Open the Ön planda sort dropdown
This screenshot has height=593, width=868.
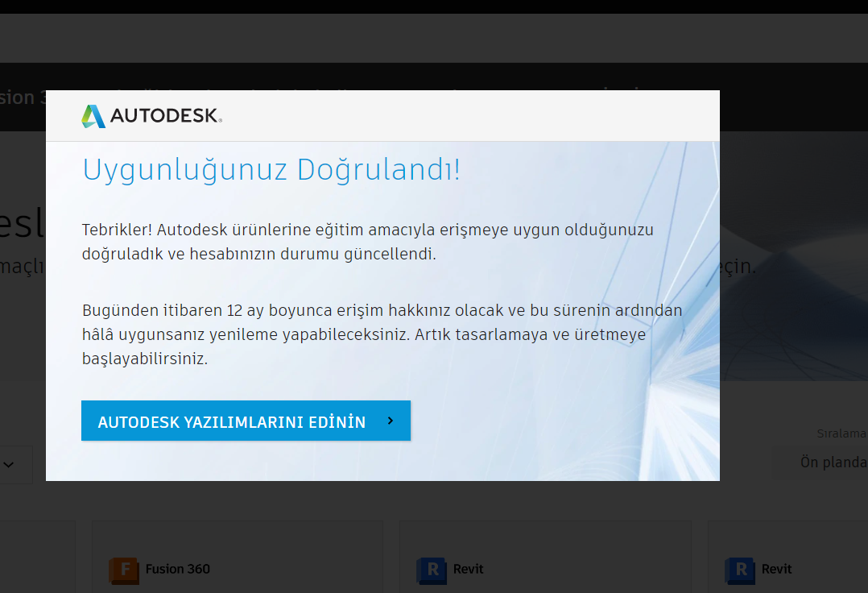tap(820, 462)
